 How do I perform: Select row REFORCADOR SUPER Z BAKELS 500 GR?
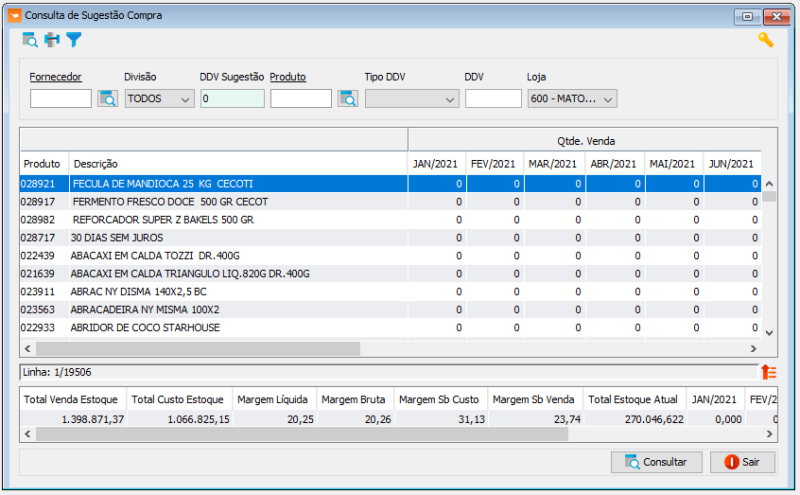point(391,220)
